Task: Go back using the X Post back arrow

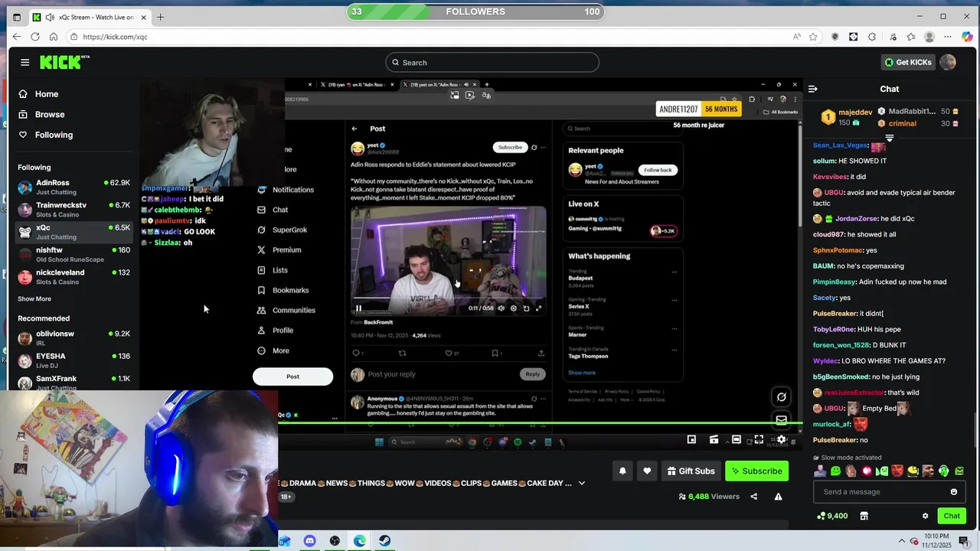Action: pyautogui.click(x=354, y=129)
